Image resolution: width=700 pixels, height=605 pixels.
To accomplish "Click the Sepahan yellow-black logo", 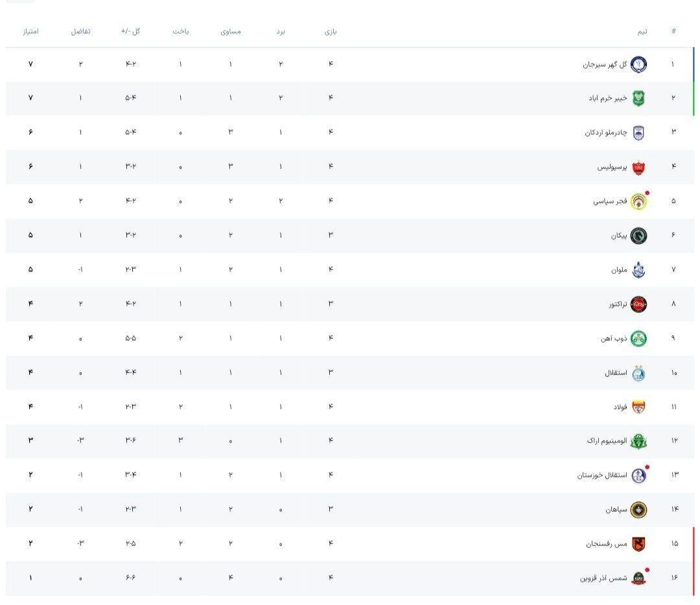I will pos(638,510).
